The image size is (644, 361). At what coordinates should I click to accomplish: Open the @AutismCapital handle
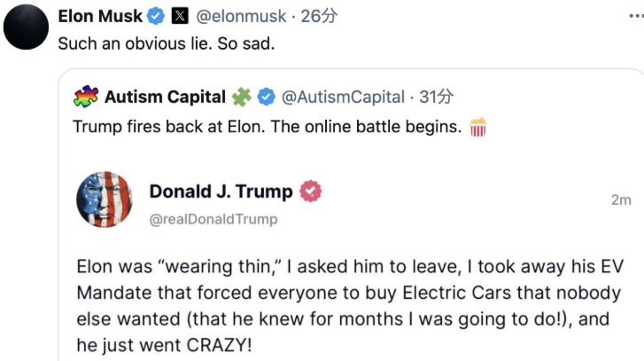pos(343,97)
